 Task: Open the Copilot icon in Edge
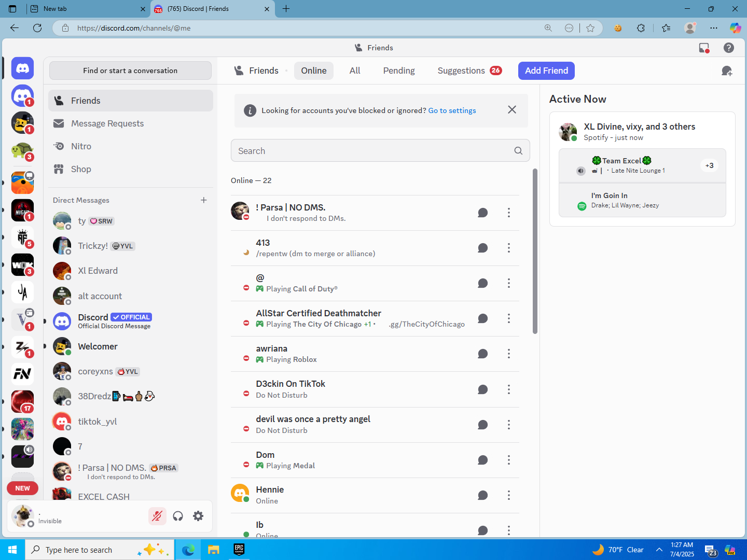tap(735, 28)
